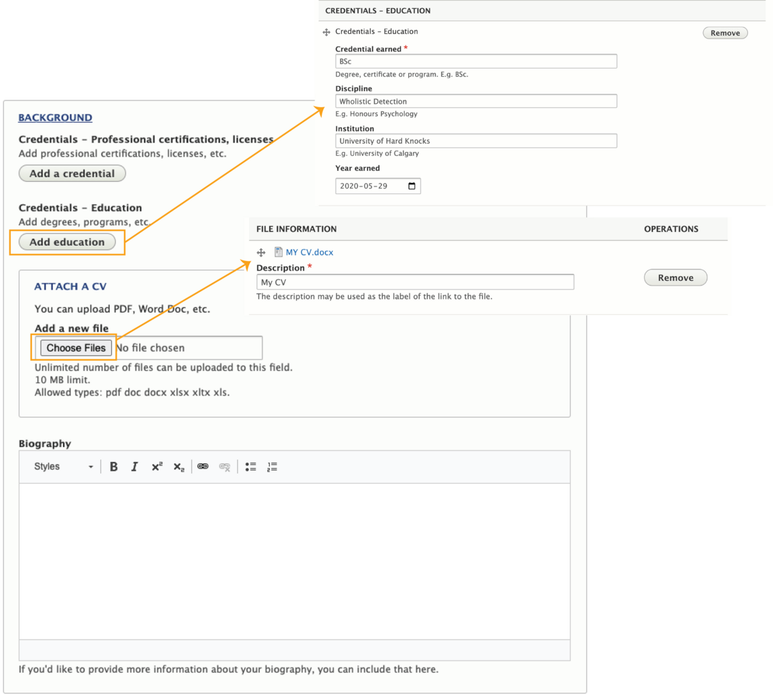The image size is (773, 700).
Task: Apply superscript formatting
Action: click(x=156, y=467)
